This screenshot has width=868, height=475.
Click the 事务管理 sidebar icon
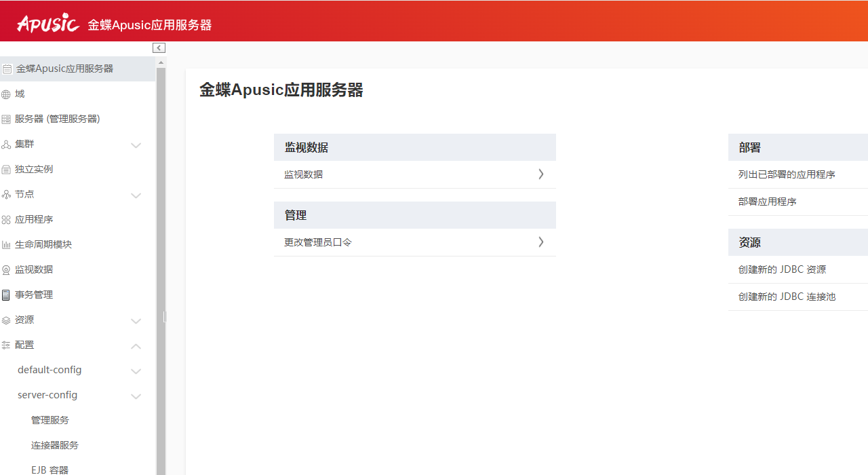[6, 295]
